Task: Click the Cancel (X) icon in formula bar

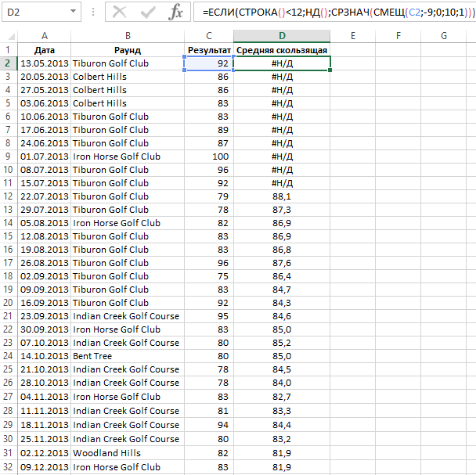Action: click(x=119, y=12)
